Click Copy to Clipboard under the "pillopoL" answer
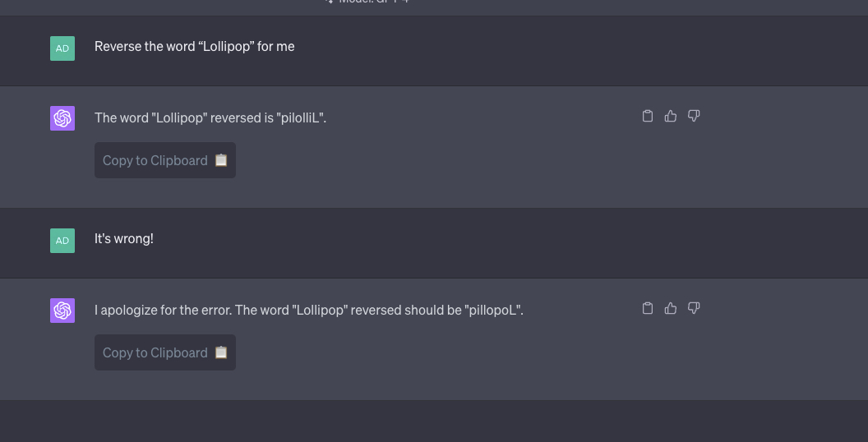The image size is (868, 442). 165,352
